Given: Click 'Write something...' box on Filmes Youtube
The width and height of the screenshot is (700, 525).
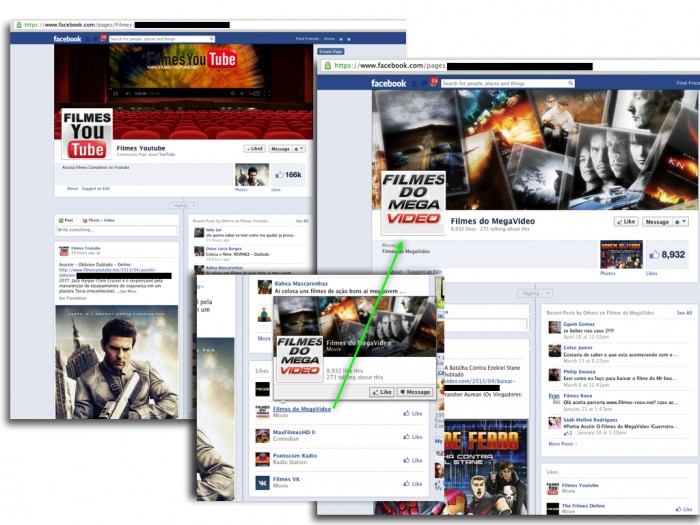Looking at the screenshot, I should [117, 230].
